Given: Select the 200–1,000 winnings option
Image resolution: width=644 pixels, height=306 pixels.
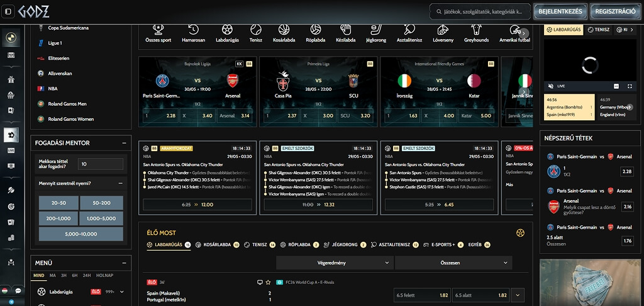Looking at the screenshot, I should click(58, 218).
